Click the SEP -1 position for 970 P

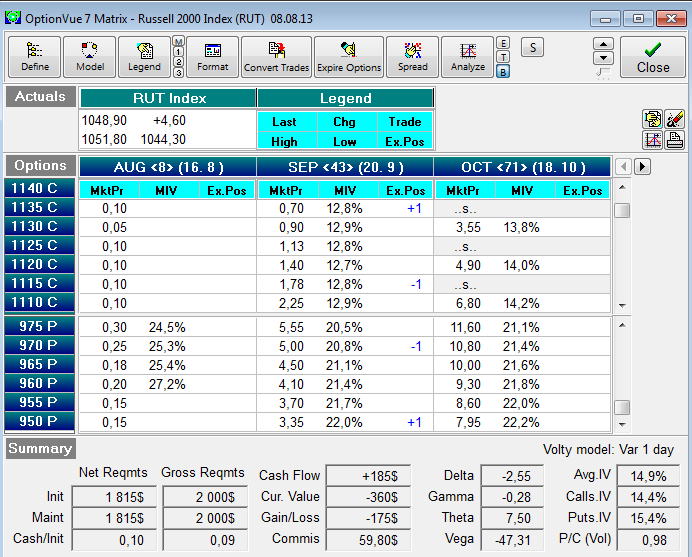(416, 346)
